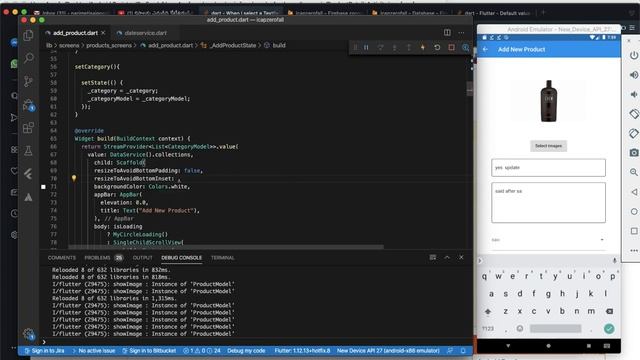The image size is (640, 360).
Task: Close the add_product.dart tab
Action: [x=103, y=33]
